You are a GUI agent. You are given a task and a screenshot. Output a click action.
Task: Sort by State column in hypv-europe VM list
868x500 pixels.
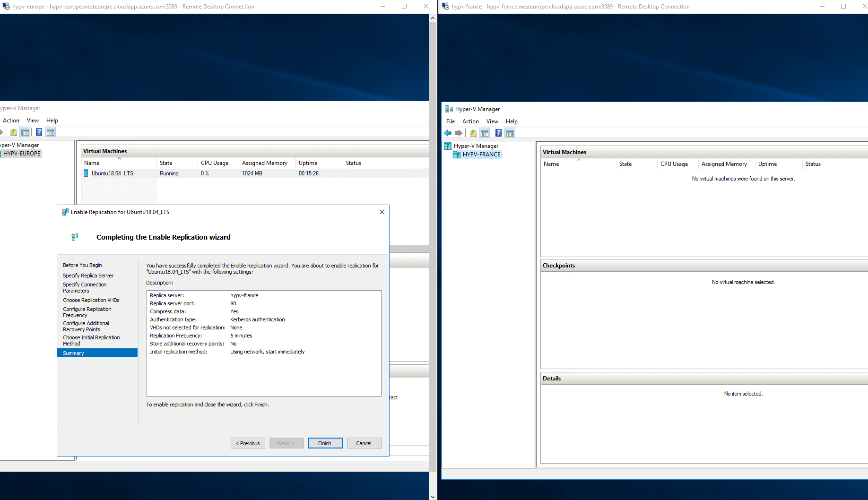[x=177, y=163]
